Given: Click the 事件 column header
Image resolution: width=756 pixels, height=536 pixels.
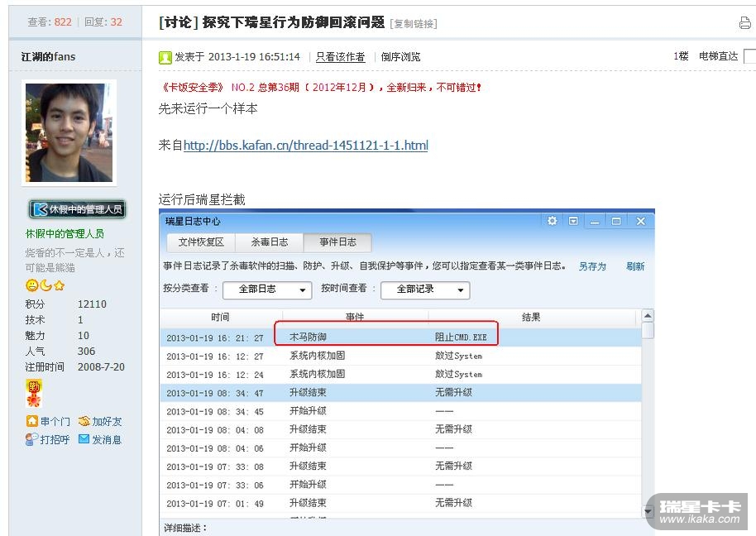Looking at the screenshot, I should click(355, 317).
